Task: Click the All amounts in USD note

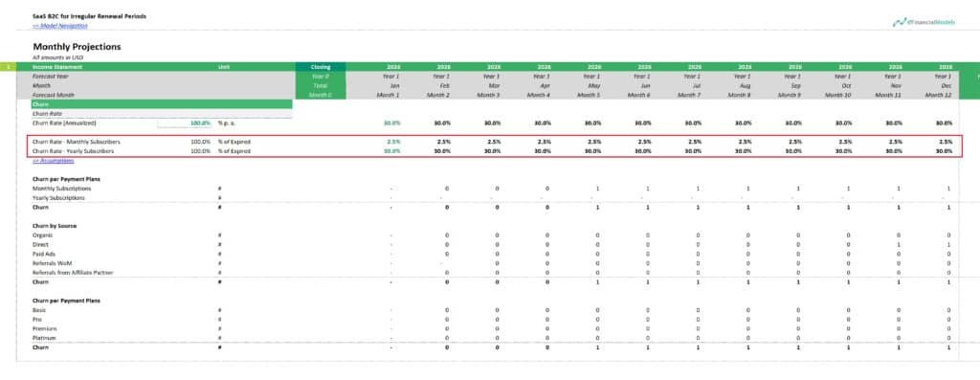Action: pyautogui.click(x=58, y=56)
